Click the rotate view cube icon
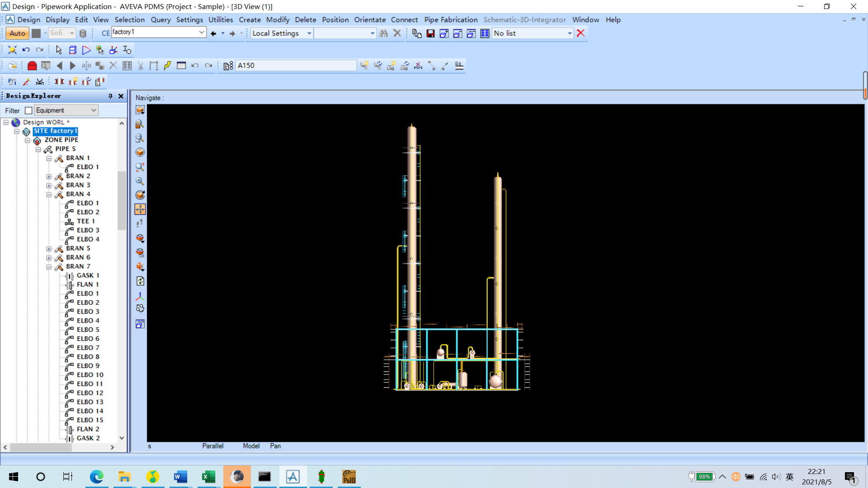Viewport: 868px width, 488px height. click(x=140, y=195)
